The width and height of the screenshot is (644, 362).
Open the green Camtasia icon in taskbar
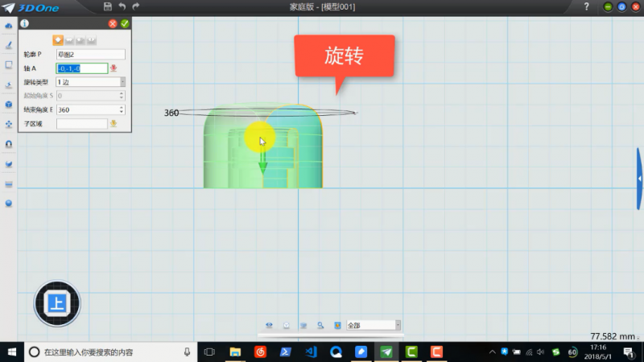411,352
